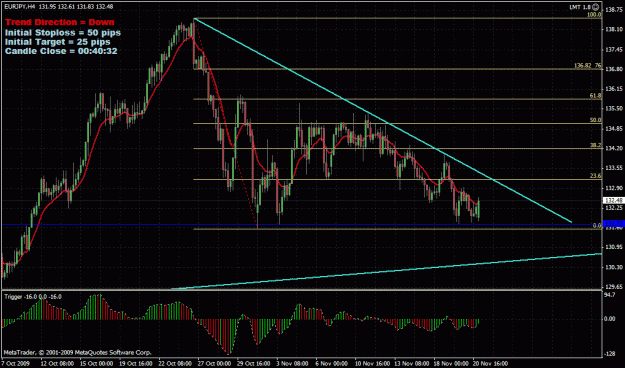Click the 22 Oct 08:00 time label
Image resolution: width=625 pixels, height=368 pixels.
[x=174, y=364]
